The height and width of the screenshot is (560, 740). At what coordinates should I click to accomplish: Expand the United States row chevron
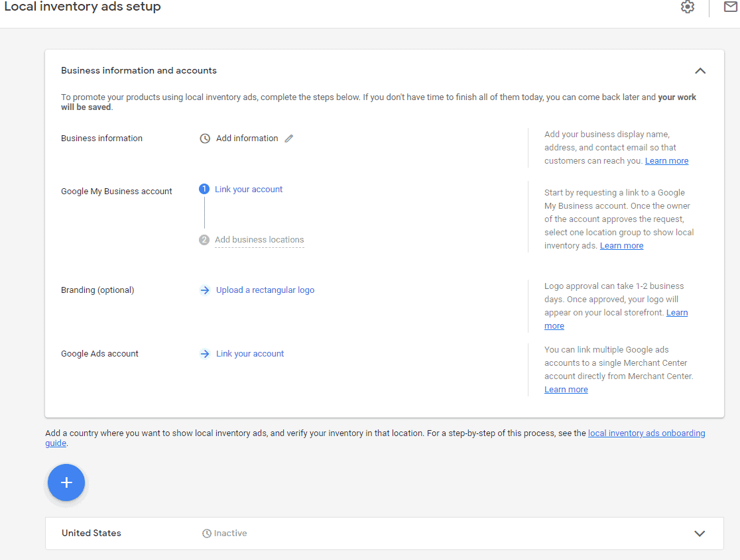tap(700, 533)
